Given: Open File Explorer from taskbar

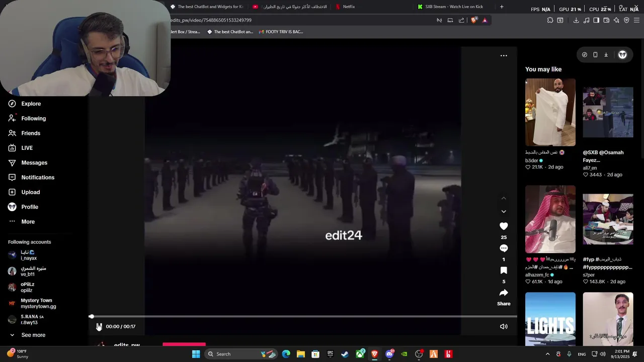Looking at the screenshot, I should [301, 354].
